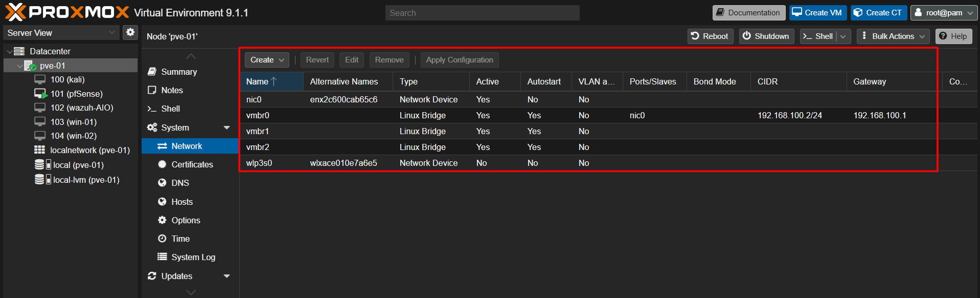Viewport: 980px width, 298px height.
Task: Click the Certificates badge icon
Action: click(162, 164)
